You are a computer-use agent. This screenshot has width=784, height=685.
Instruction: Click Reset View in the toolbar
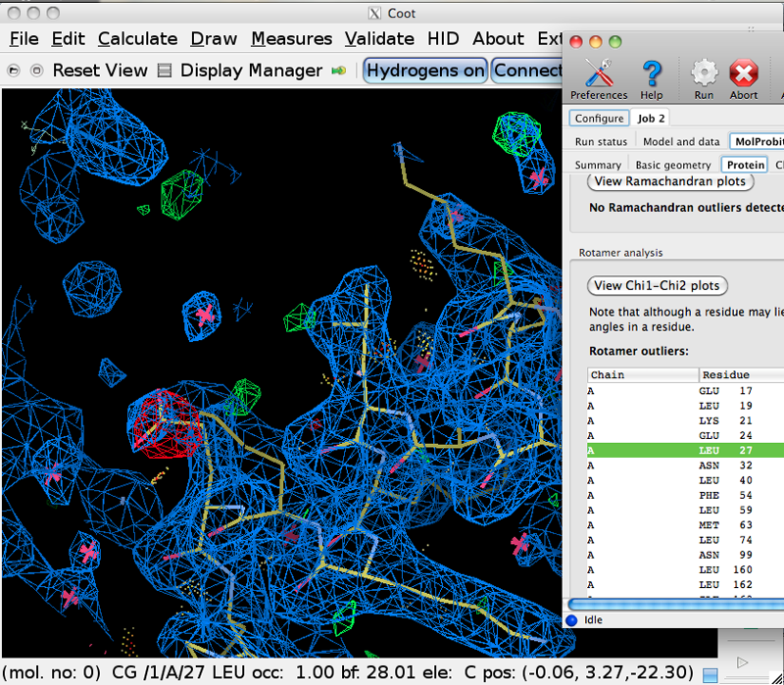[99, 71]
